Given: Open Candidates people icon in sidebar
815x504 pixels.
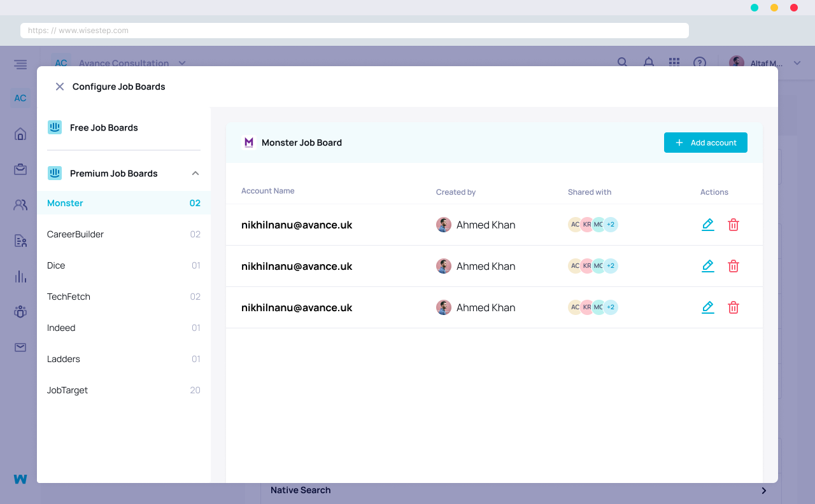Looking at the screenshot, I should 20,205.
